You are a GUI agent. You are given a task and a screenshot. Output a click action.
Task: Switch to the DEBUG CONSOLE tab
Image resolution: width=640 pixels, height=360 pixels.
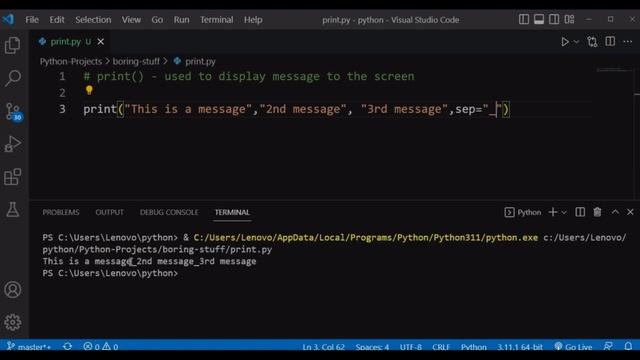pyautogui.click(x=169, y=212)
